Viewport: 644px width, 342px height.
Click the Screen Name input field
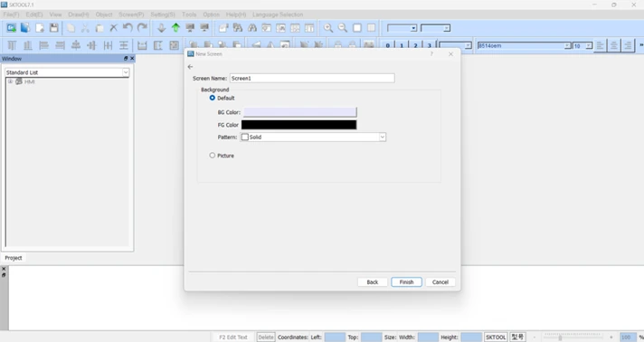[x=312, y=78]
